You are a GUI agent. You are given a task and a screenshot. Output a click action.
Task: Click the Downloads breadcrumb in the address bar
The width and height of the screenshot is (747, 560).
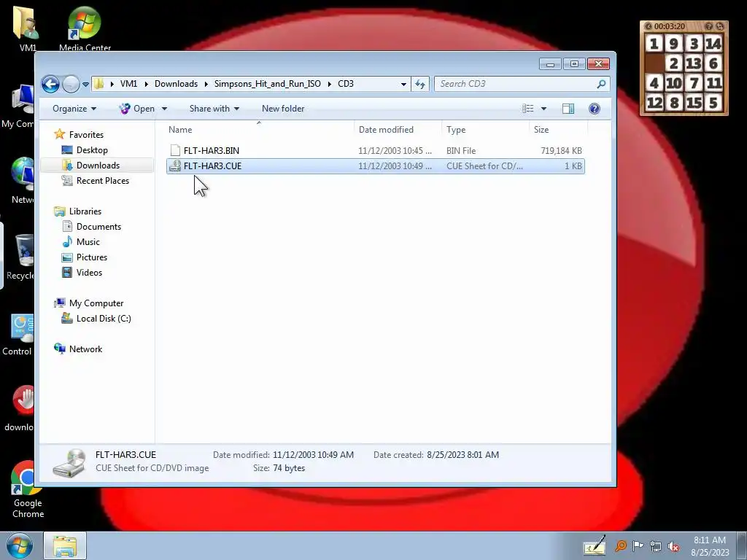tap(176, 84)
